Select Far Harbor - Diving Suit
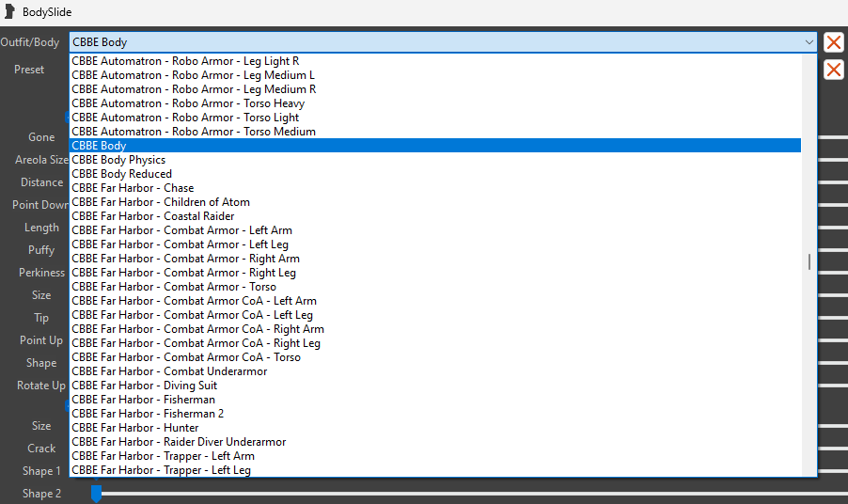The height and width of the screenshot is (504, 848). point(435,385)
